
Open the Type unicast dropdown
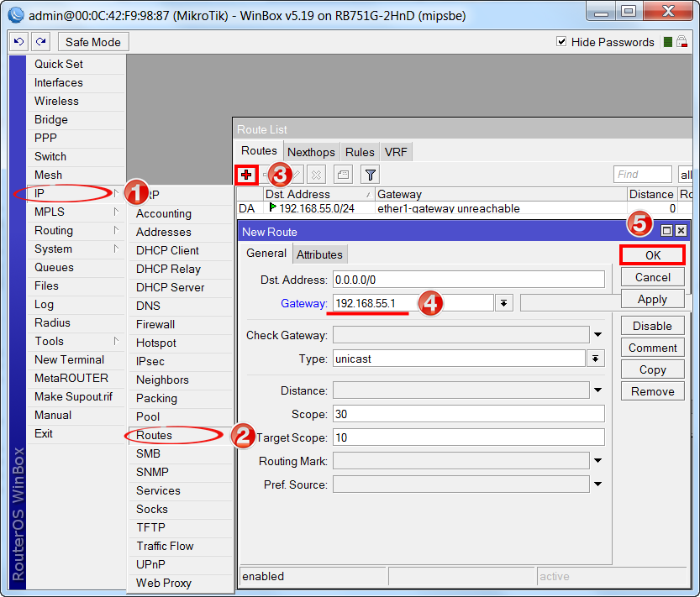(596, 359)
